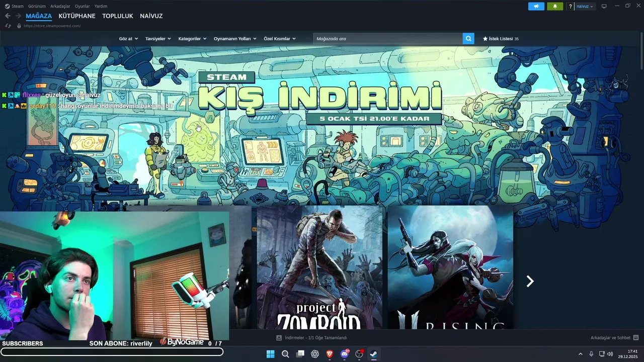The width and height of the screenshot is (644, 362).
Task: Open ChatGPT from the taskbar
Action: tap(315, 354)
